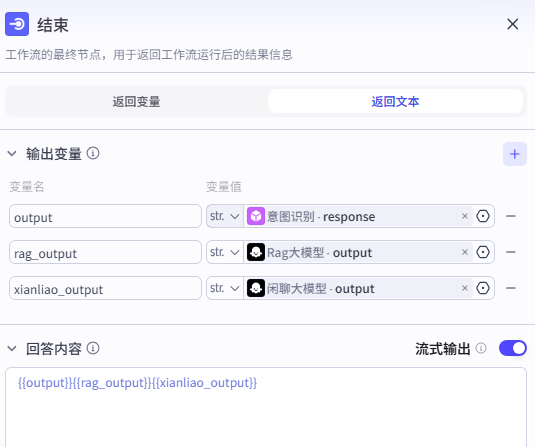Remove the rag_output variable row
The image size is (535, 447).
coord(511,252)
